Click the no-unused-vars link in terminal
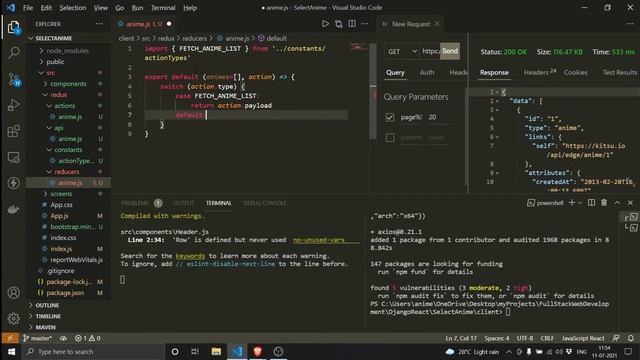The width and height of the screenshot is (640, 360). [x=318, y=240]
